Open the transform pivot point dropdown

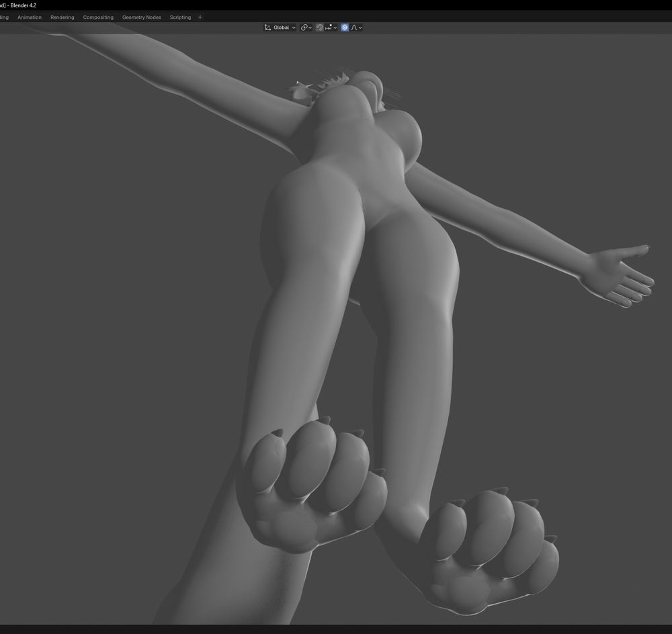click(x=306, y=28)
